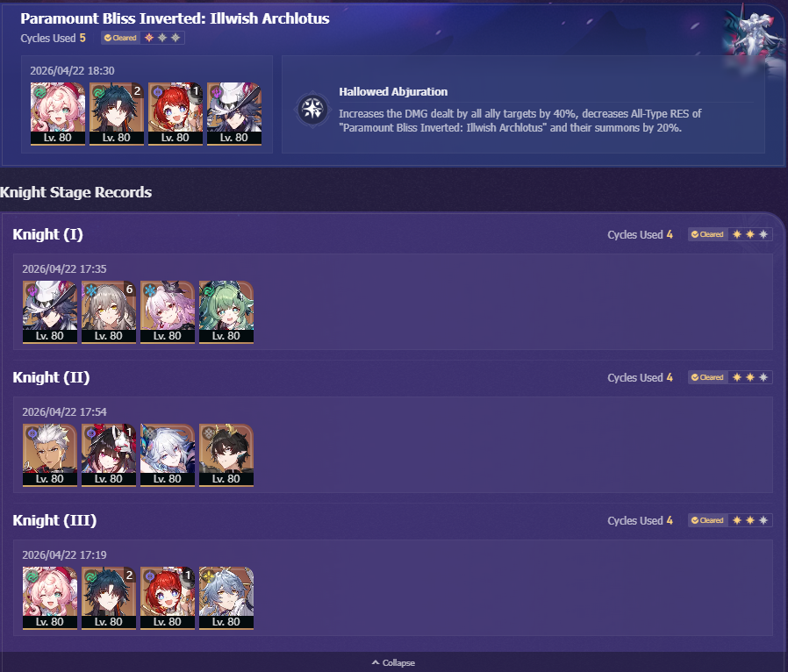Collapse the stage records section
Viewport: 788px width, 672px height.
click(x=393, y=662)
